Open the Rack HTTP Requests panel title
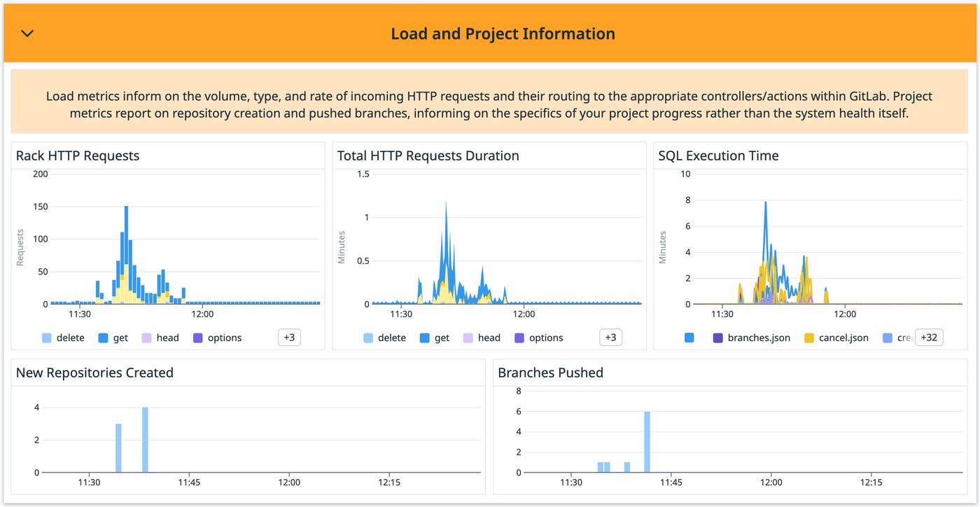980x507 pixels. pos(77,155)
